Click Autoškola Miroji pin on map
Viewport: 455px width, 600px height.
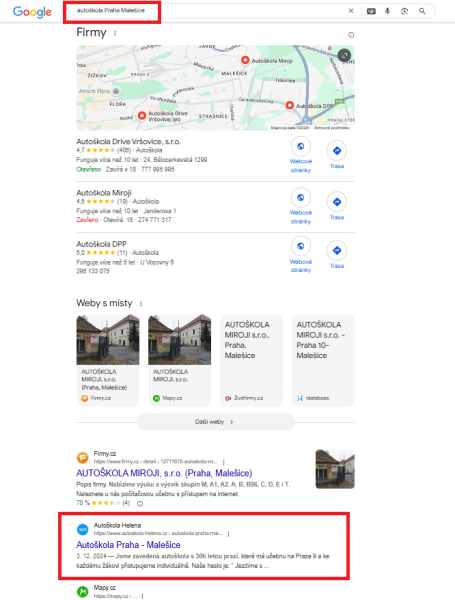tap(245, 60)
